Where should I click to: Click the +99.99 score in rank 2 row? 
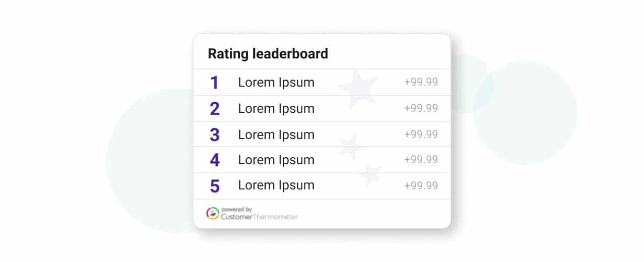click(x=421, y=108)
